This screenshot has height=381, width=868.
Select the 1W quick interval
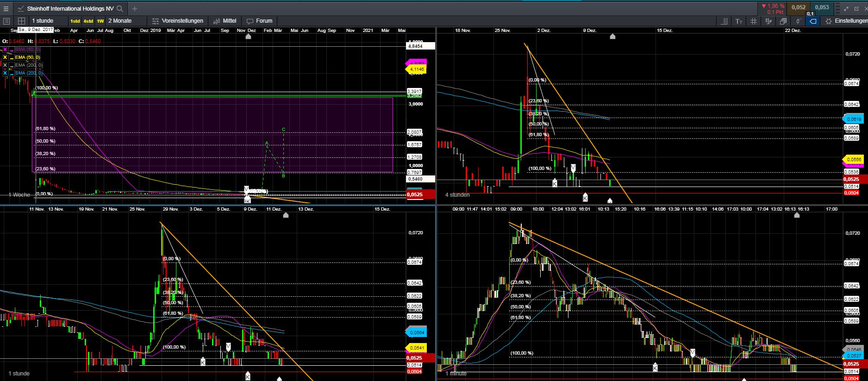tap(100, 21)
